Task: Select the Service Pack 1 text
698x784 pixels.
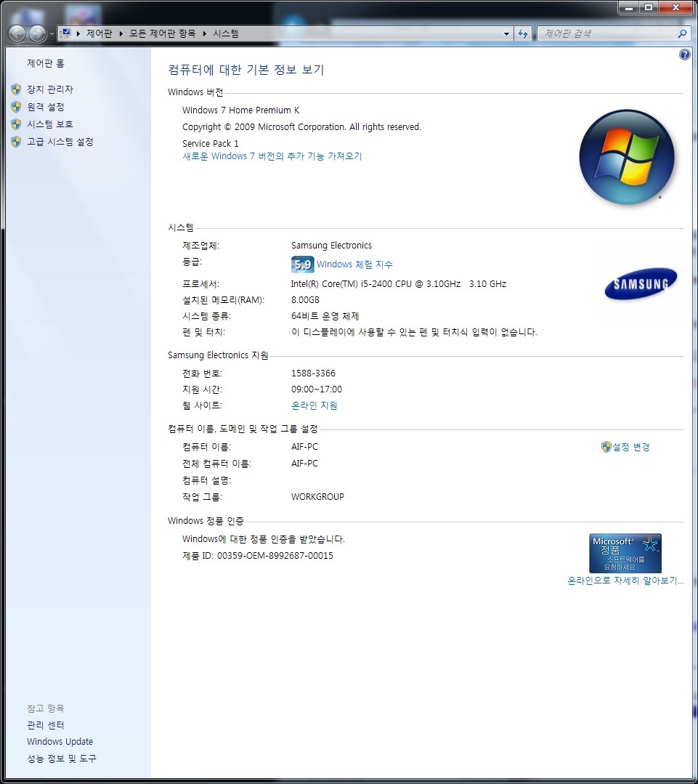Action: coord(211,143)
